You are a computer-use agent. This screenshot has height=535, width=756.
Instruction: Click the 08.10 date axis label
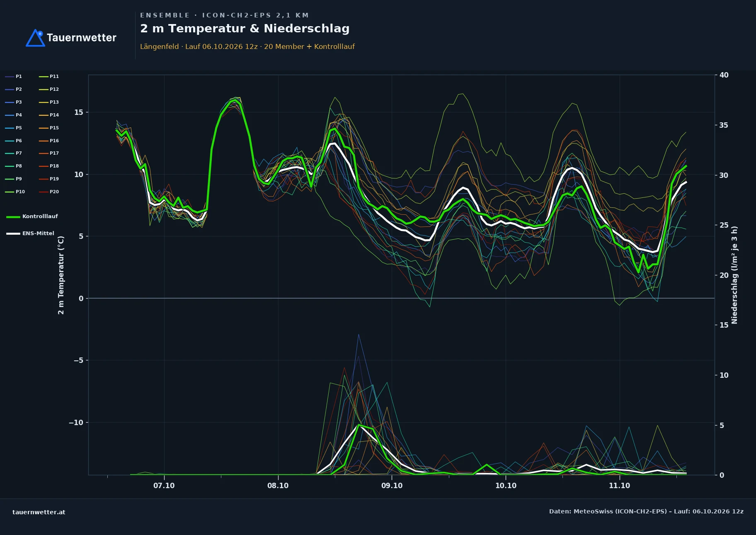tap(278, 486)
